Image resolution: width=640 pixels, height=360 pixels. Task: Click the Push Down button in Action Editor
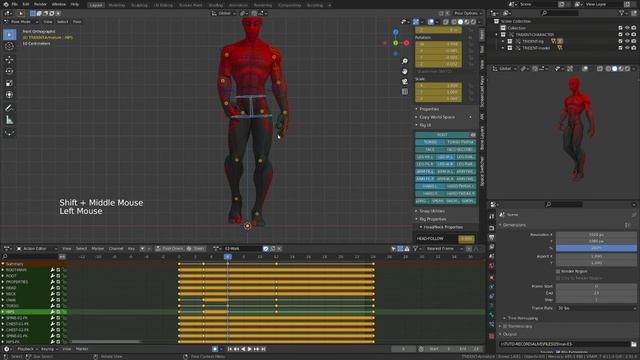tap(170, 249)
